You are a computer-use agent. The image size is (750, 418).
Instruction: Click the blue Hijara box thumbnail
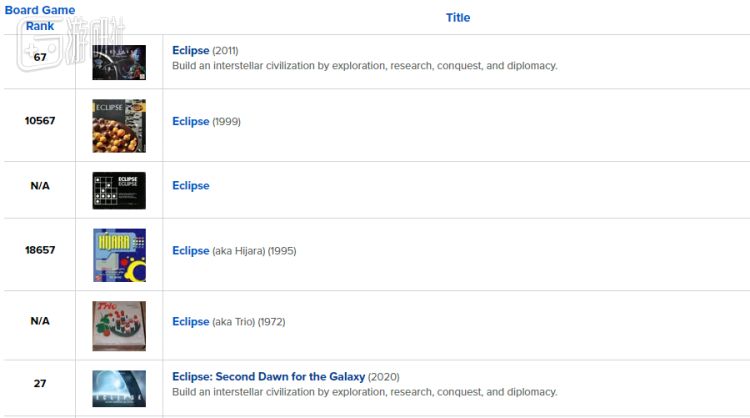tap(119, 255)
